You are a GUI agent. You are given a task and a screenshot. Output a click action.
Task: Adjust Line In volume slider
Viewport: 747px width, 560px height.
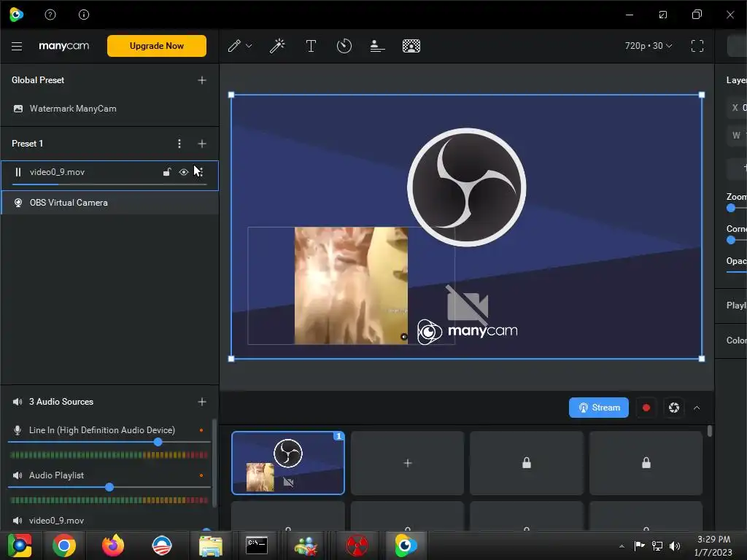(x=158, y=442)
